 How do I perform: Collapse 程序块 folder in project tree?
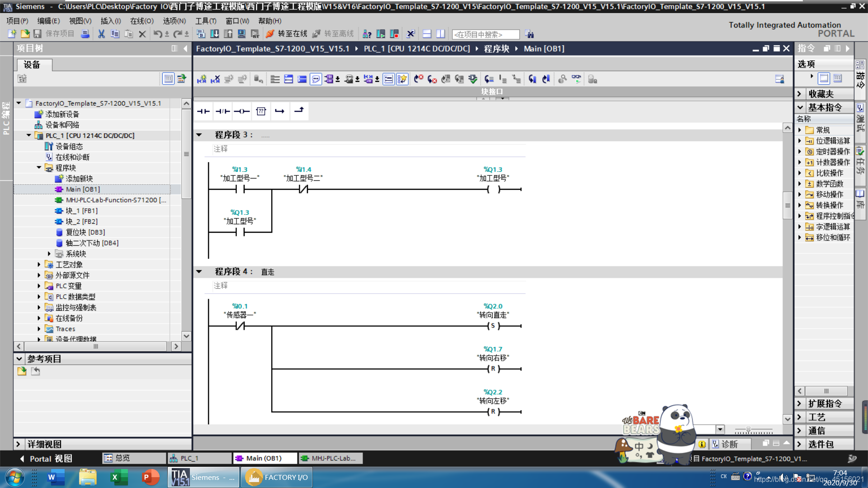coord(39,168)
